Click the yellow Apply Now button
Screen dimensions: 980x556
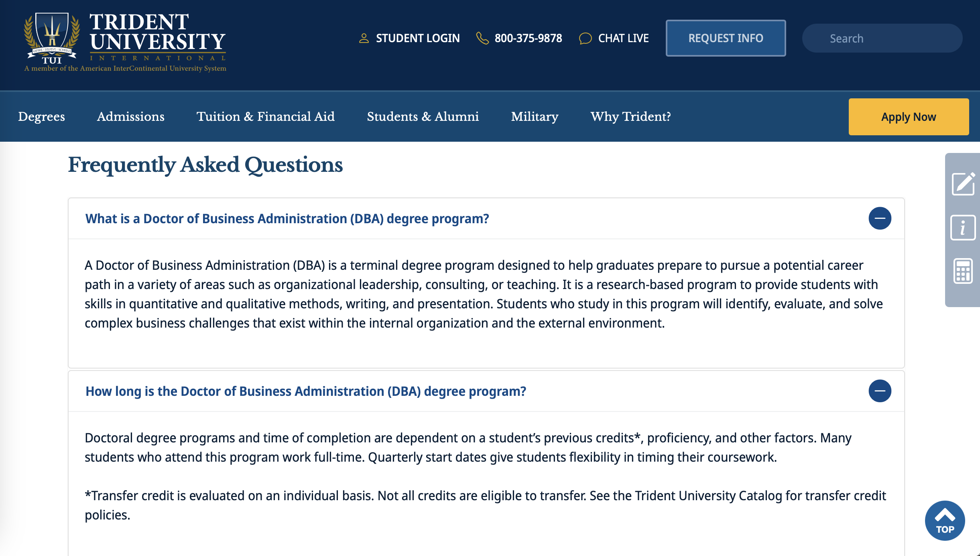(909, 117)
